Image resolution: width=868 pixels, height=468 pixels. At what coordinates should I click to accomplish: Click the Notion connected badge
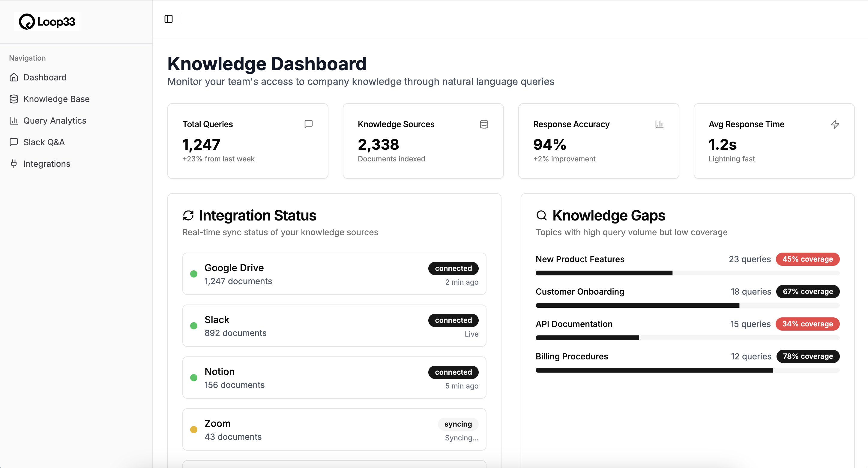pyautogui.click(x=453, y=372)
